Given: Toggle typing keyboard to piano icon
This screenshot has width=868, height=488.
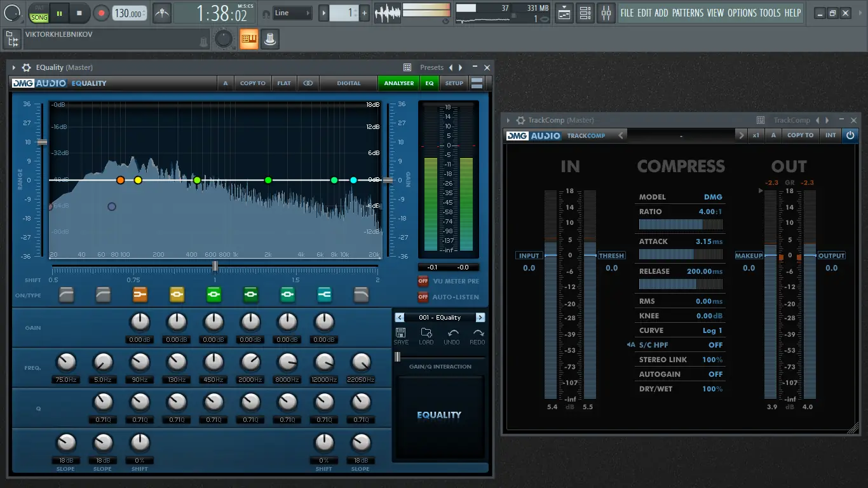Looking at the screenshot, I should [248, 39].
